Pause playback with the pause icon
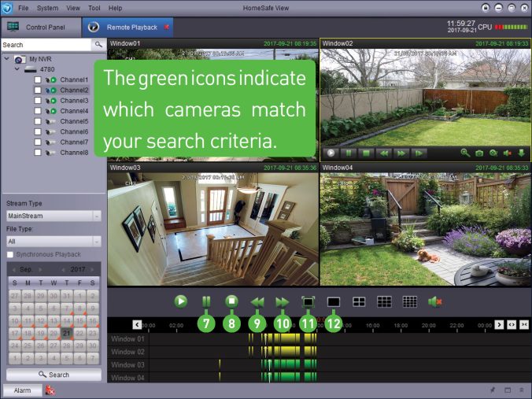Viewport: 532px width, 399px height. pos(206,301)
